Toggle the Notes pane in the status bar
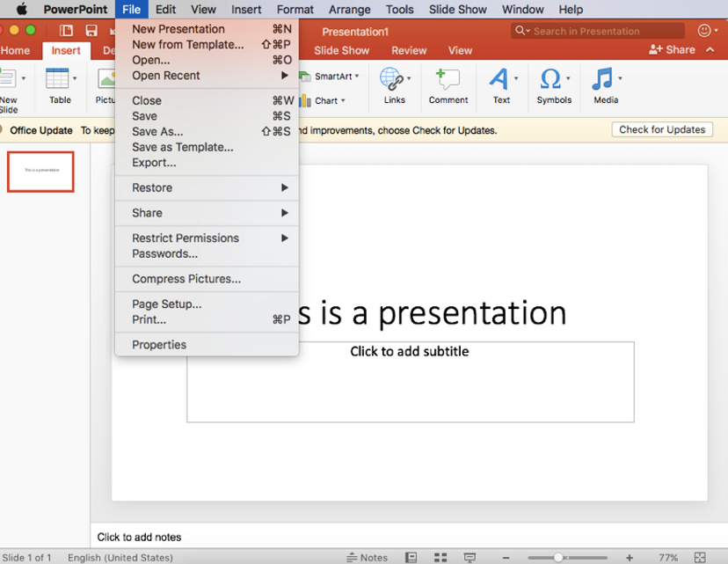728x564 pixels. pyautogui.click(x=368, y=557)
